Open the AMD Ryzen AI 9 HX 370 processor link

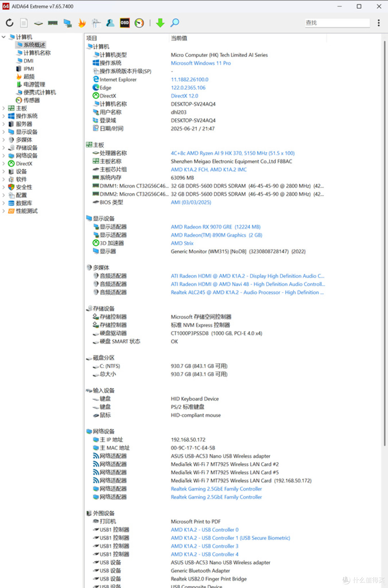(x=233, y=153)
